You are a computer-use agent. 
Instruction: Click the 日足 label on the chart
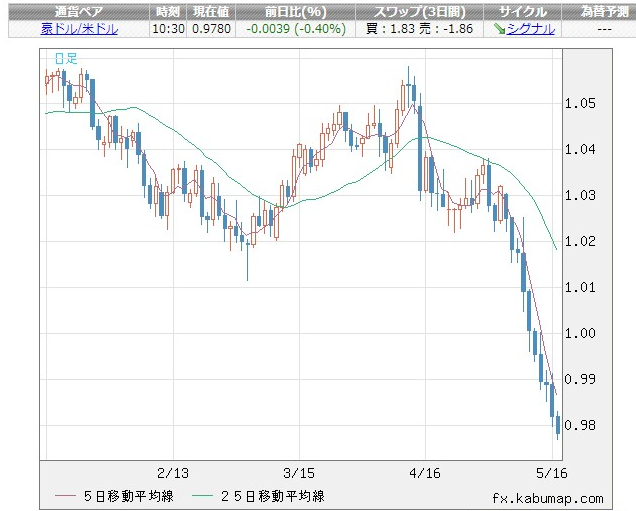click(65, 59)
